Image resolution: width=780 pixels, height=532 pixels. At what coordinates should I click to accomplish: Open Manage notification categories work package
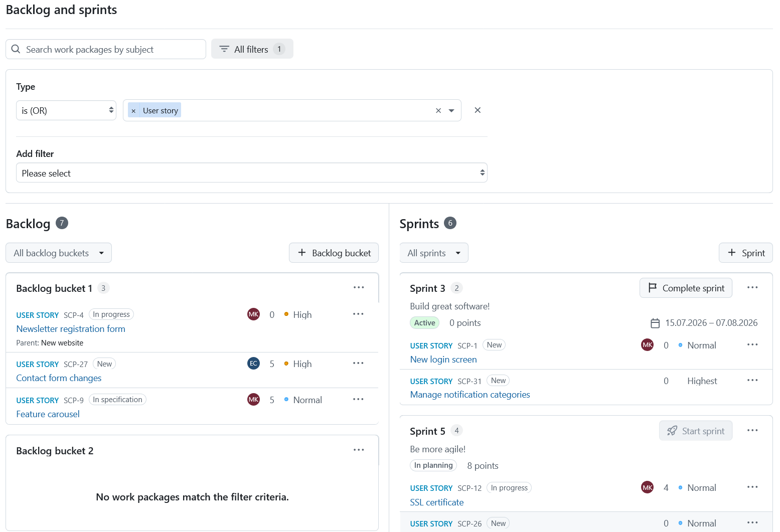(470, 395)
